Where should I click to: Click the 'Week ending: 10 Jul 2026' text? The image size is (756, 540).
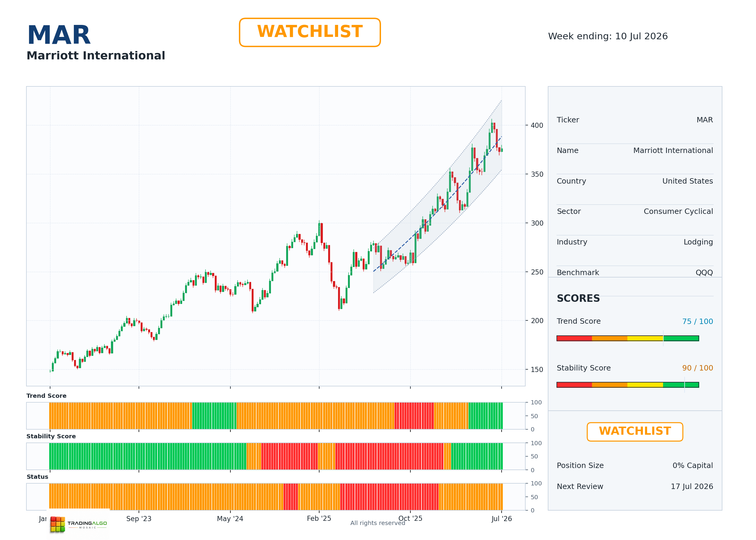608,36
